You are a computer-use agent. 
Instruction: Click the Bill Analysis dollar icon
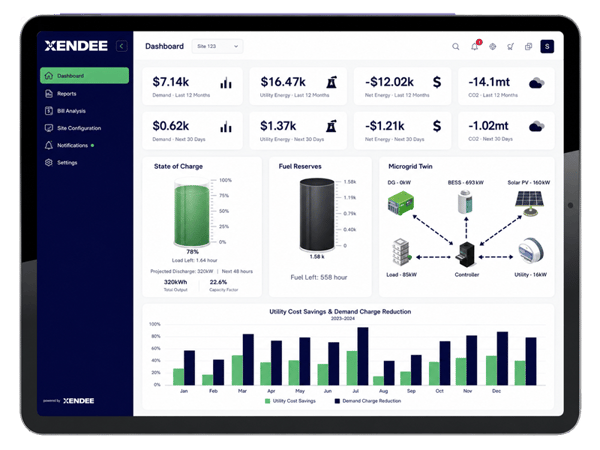49,111
